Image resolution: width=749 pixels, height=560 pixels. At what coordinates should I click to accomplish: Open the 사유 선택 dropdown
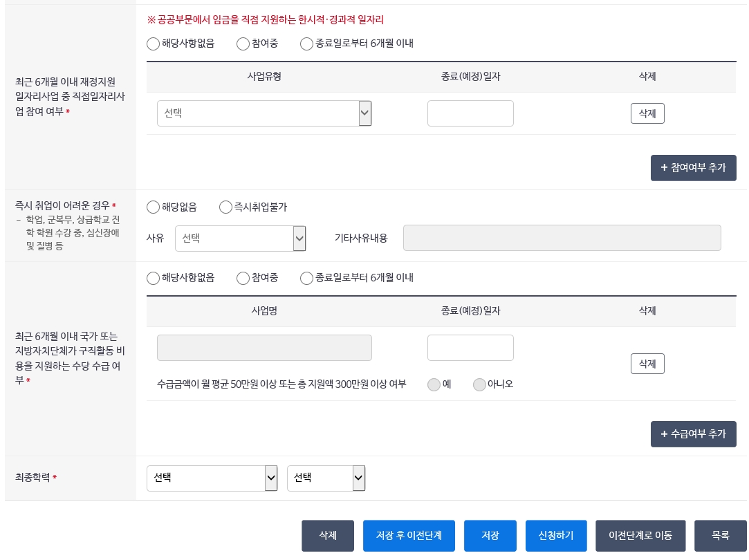[x=240, y=239]
